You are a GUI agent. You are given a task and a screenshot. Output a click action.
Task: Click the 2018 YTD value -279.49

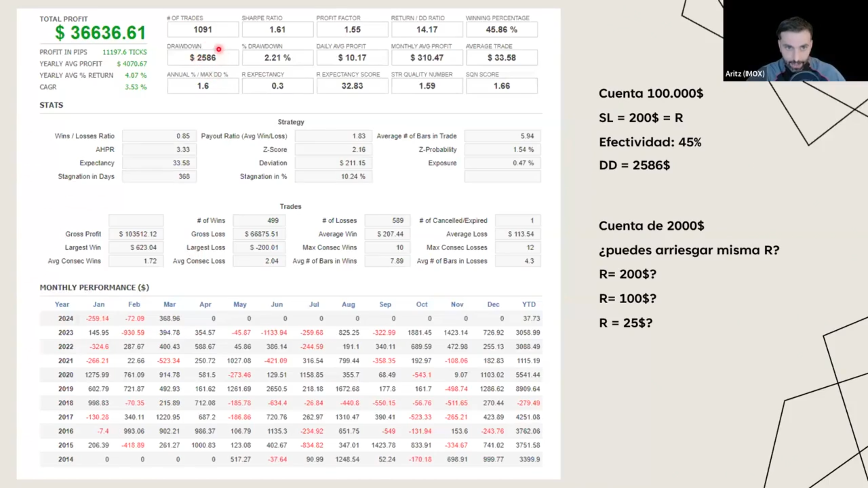(x=528, y=403)
